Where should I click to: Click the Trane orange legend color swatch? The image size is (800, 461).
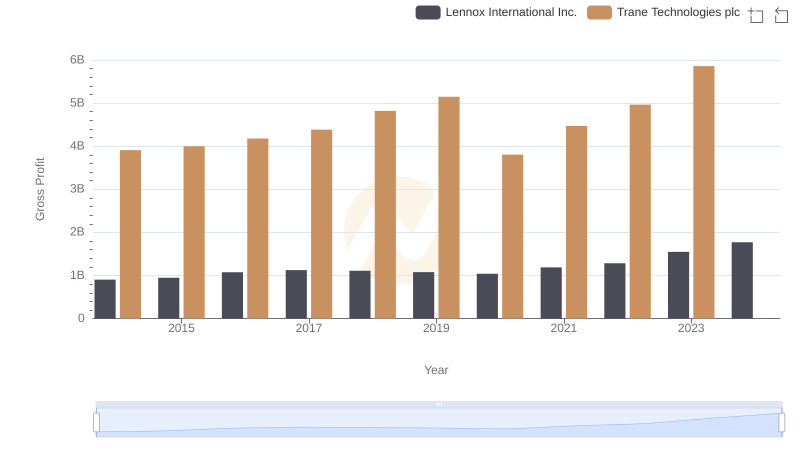pyautogui.click(x=599, y=12)
